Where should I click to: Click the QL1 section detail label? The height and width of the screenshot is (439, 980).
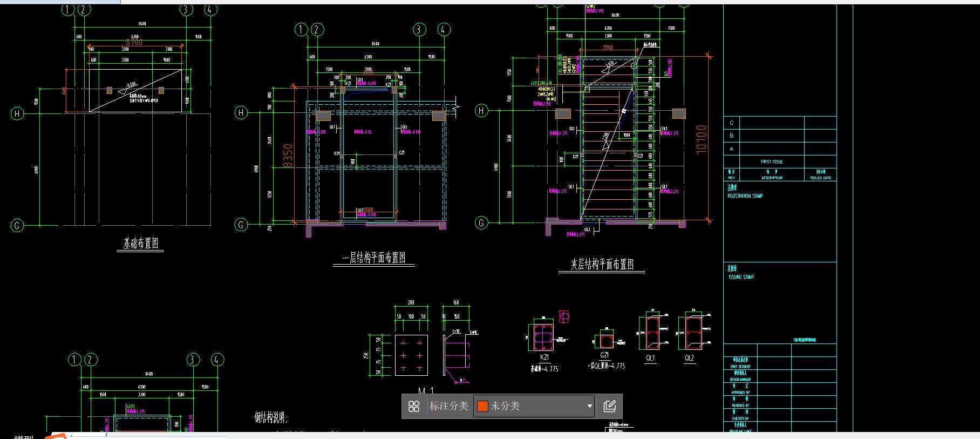click(651, 358)
